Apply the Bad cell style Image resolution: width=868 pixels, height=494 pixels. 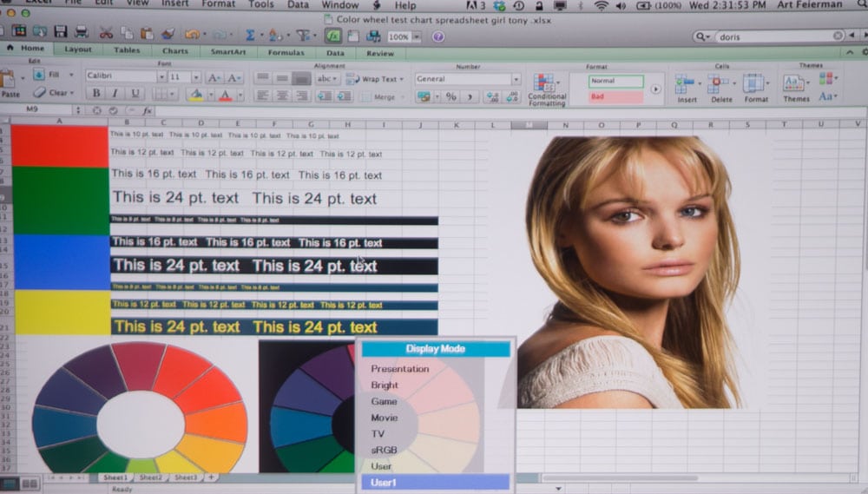tap(615, 97)
